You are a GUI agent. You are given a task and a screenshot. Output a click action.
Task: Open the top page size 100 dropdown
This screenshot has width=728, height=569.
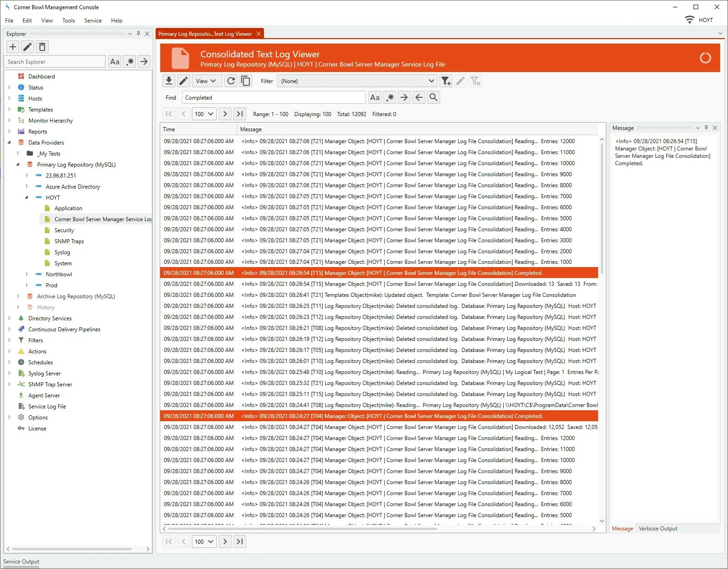coord(204,114)
